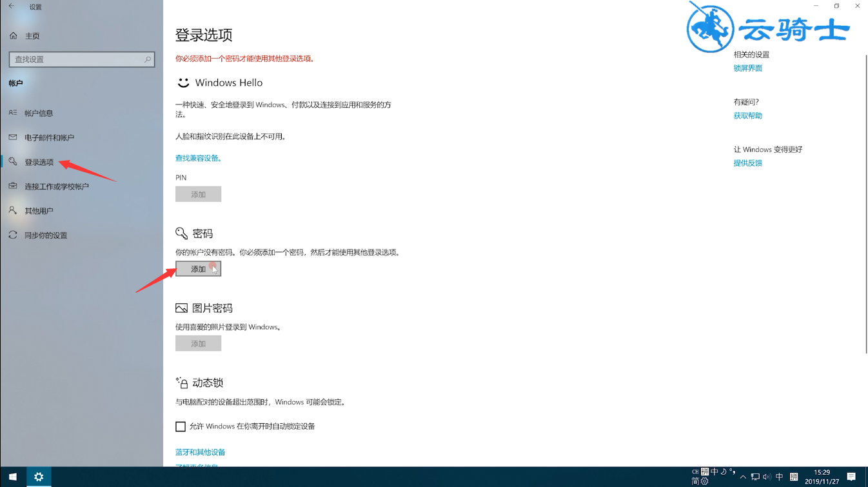Screen dimensions: 868x487
Task: Click the search magnifier icon
Action: (148, 59)
